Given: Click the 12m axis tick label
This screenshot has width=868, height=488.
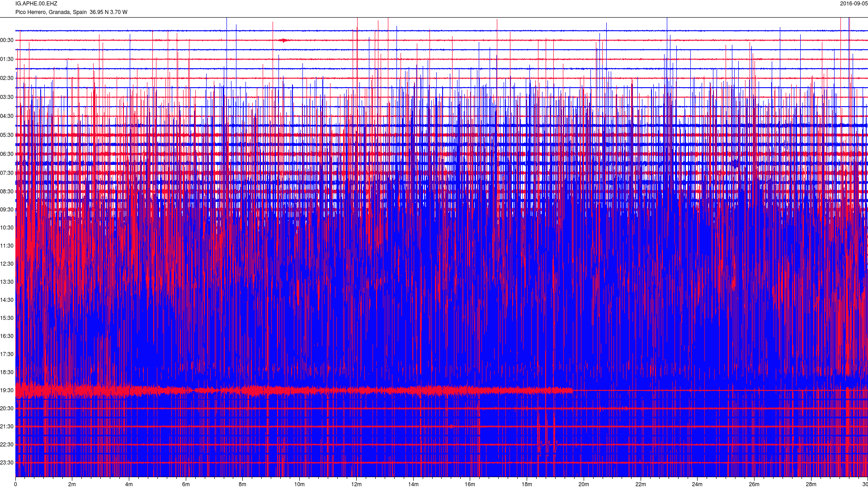Looking at the screenshot, I should tap(356, 484).
